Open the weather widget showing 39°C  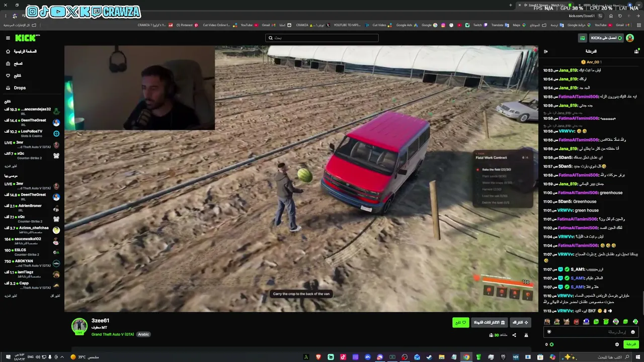click(85, 357)
